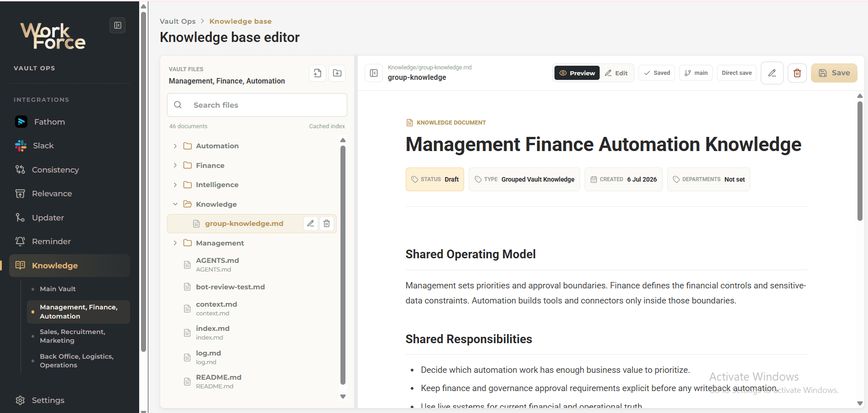Image resolution: width=868 pixels, height=413 pixels.
Task: Click the DEPARTMENTS Not set tag
Action: (x=709, y=179)
